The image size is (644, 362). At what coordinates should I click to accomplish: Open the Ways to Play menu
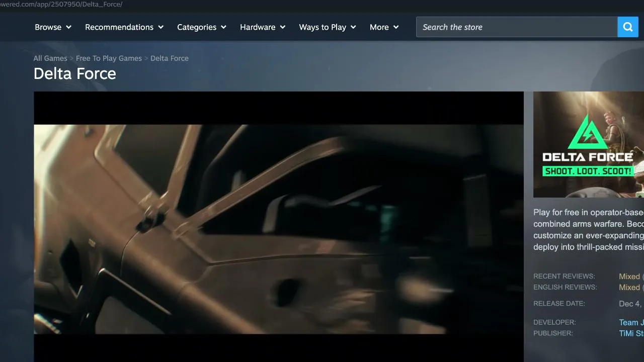(328, 27)
